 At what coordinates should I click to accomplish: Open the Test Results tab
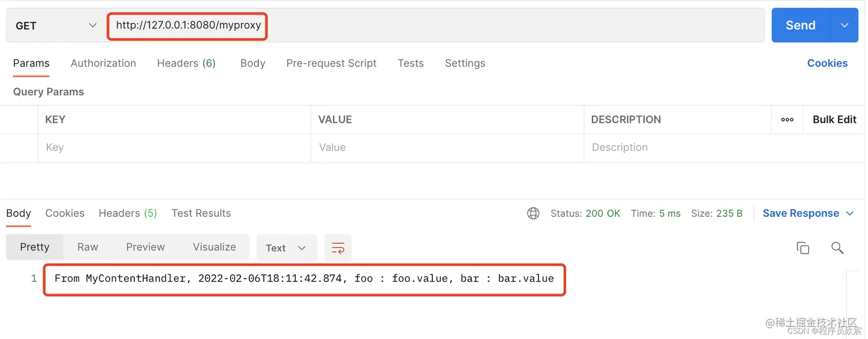click(201, 213)
